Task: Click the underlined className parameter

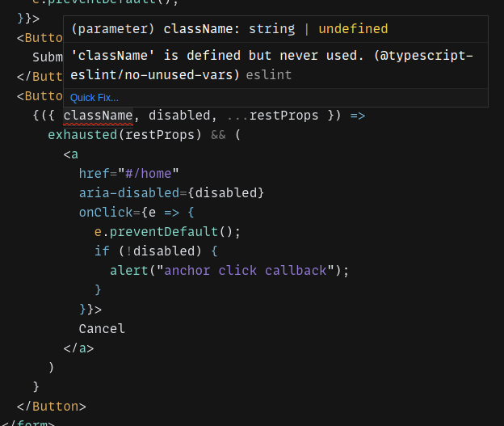Action: [98, 116]
